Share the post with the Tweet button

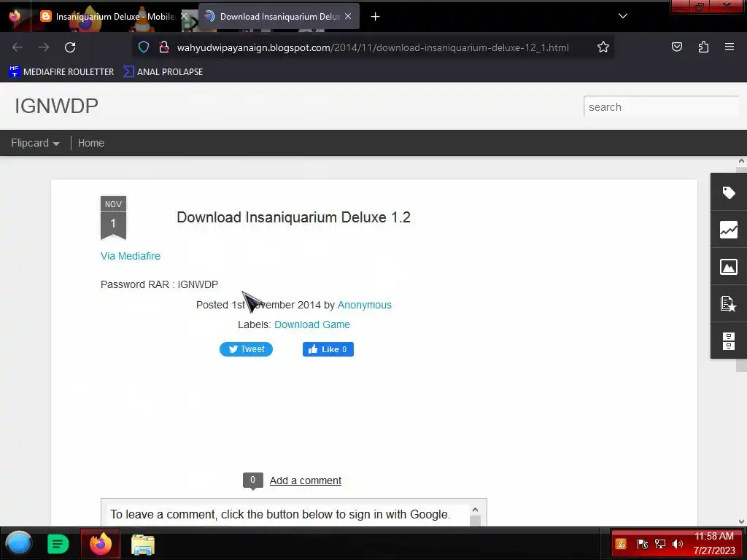coord(246,349)
